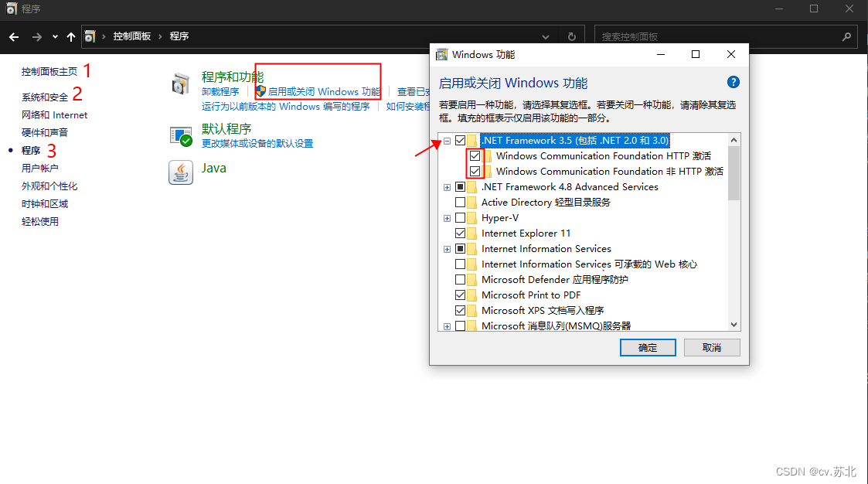Click the Windows 功能 dialog title icon
The image size is (868, 484).
coord(442,54)
